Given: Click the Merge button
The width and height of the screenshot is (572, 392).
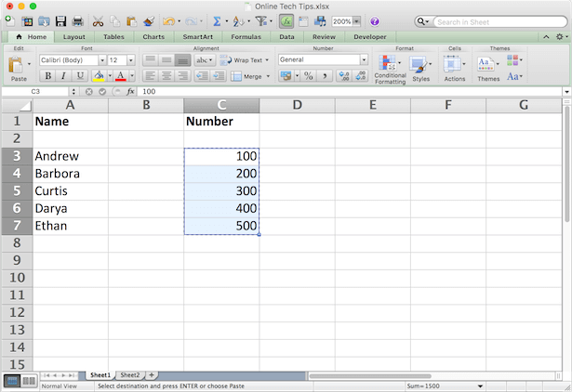Looking at the screenshot, I should [246, 76].
